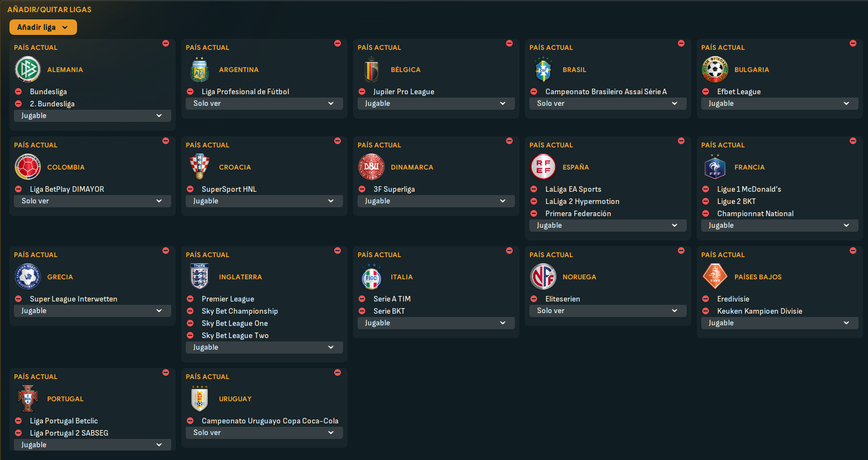The height and width of the screenshot is (460, 868).
Task: Select the Ligue 1 McDonald's entry
Action: (x=749, y=190)
